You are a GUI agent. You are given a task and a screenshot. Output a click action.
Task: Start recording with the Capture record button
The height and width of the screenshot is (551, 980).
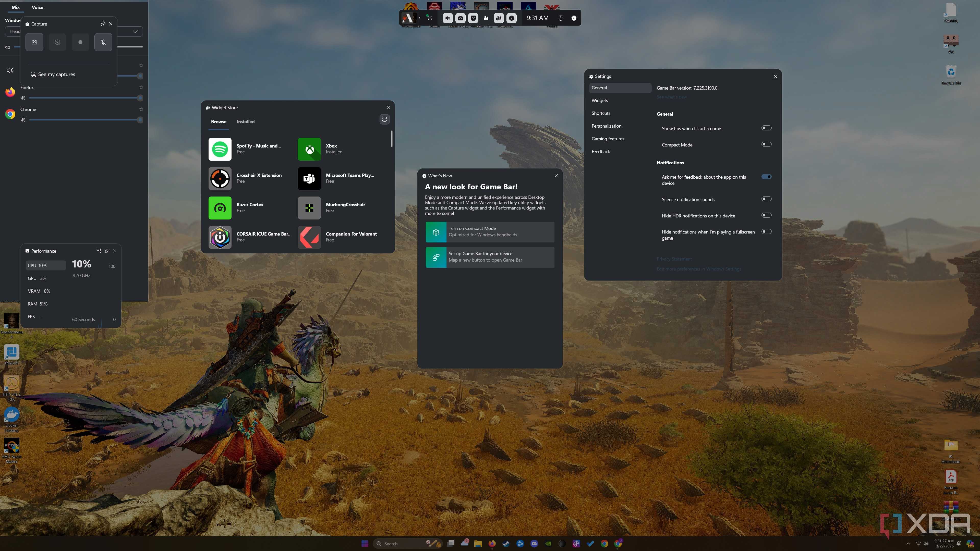80,42
